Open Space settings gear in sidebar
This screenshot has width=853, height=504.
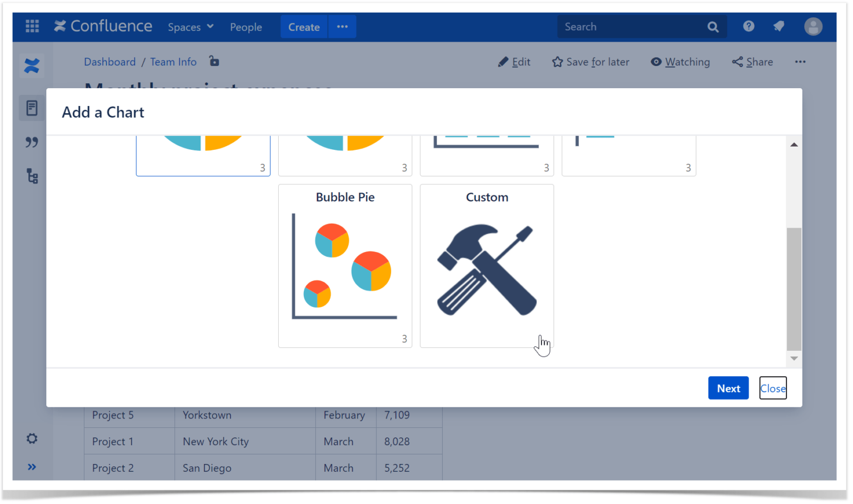[x=32, y=439]
